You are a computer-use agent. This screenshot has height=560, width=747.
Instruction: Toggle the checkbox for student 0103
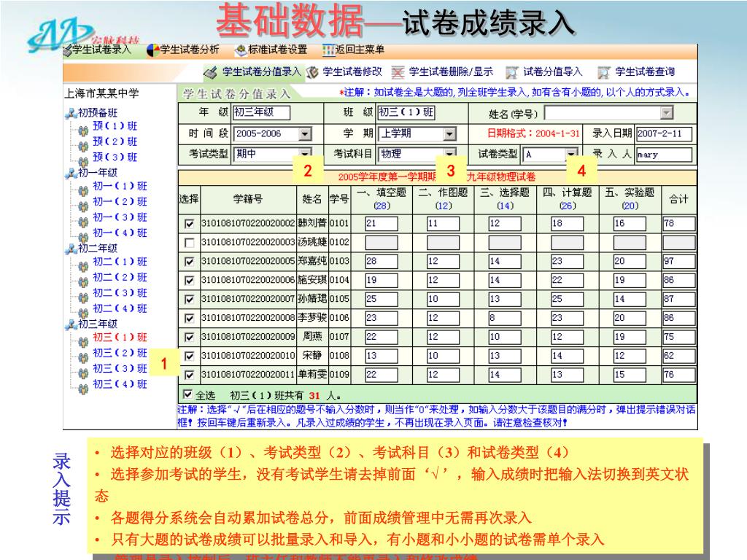click(x=189, y=262)
